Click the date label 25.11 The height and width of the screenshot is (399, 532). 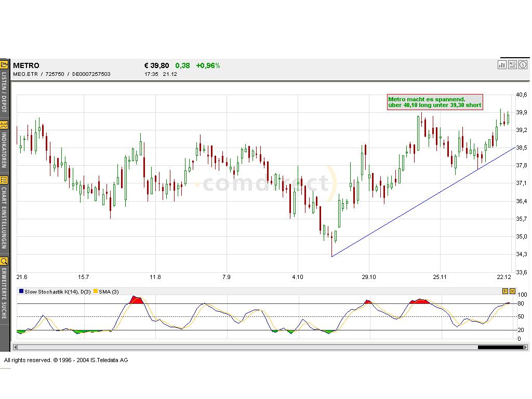tap(440, 277)
